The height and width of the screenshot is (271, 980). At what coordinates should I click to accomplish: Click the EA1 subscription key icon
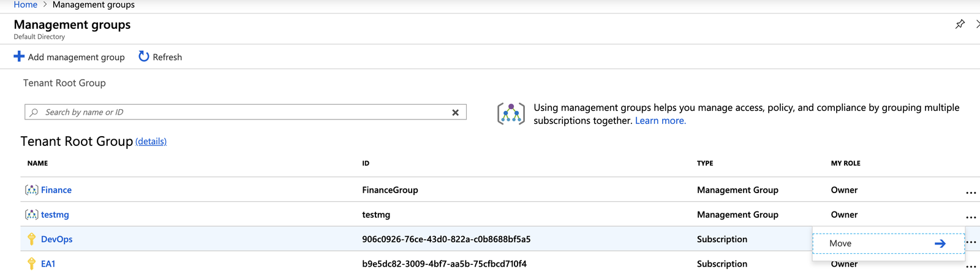tap(32, 264)
